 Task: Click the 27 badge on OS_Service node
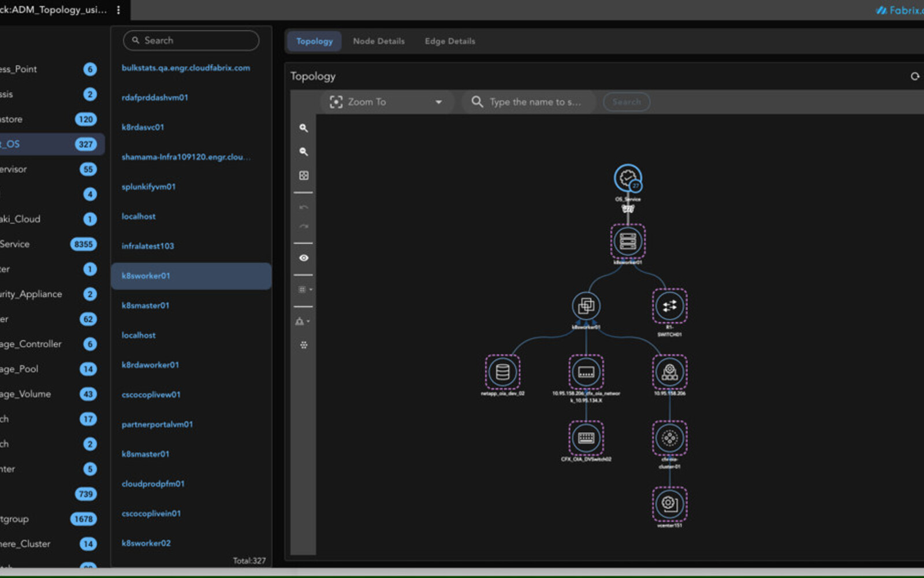pos(635,186)
